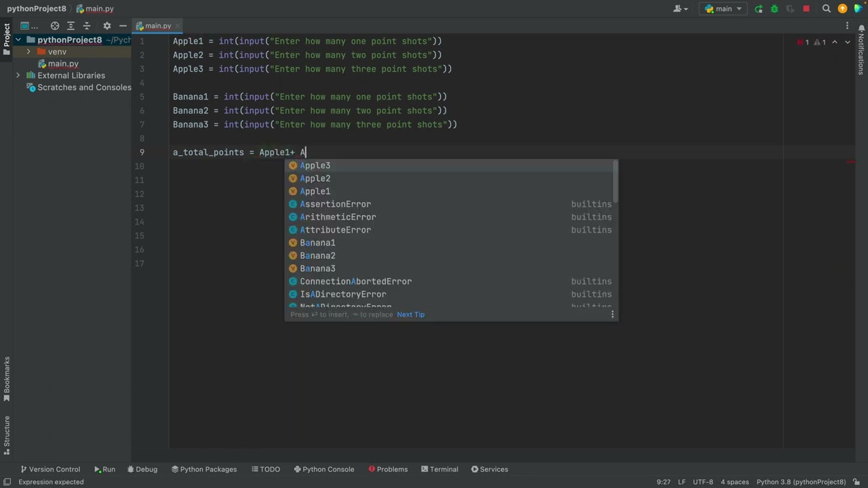Open Version Control tool window
Screen dimensions: 868x488
pyautogui.click(x=50, y=469)
